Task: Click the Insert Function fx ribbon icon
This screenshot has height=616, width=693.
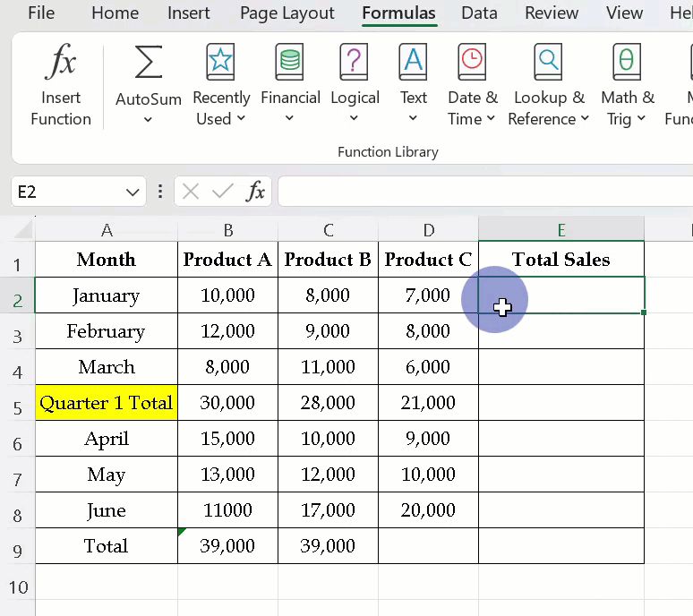Action: tap(61, 61)
